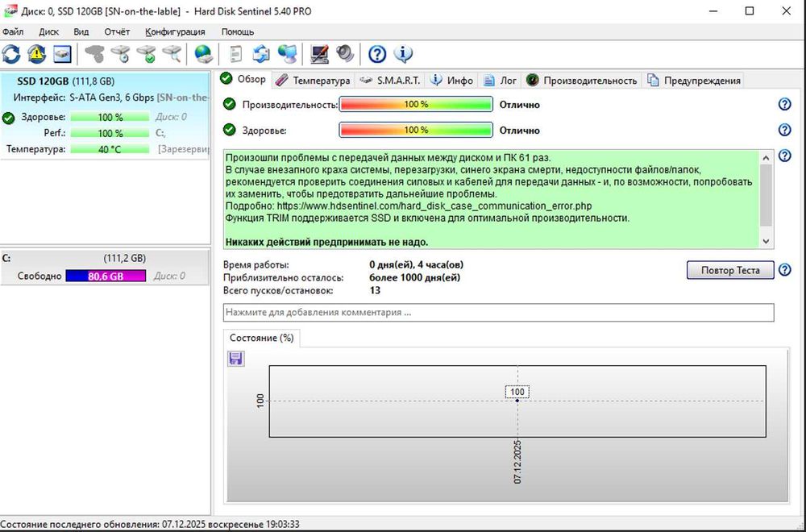Click sidebar Perf. 100 % green bar

pyautogui.click(x=110, y=133)
